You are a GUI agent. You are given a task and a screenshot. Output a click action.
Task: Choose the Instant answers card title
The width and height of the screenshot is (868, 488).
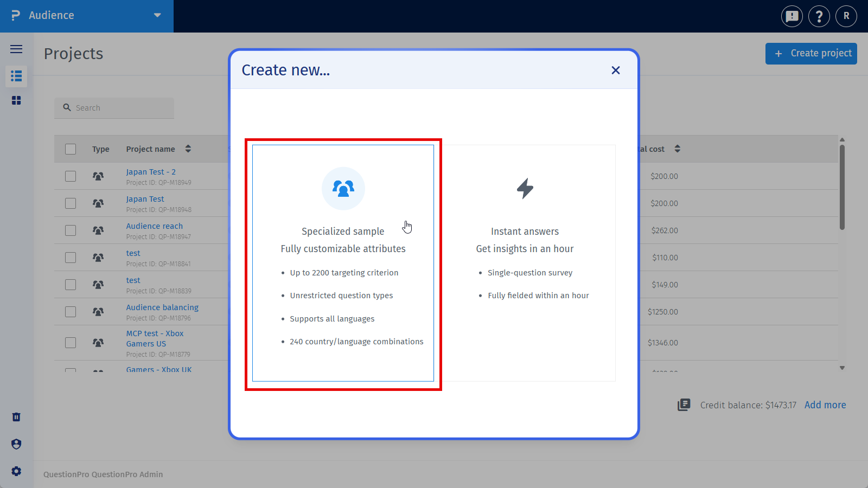pyautogui.click(x=525, y=232)
